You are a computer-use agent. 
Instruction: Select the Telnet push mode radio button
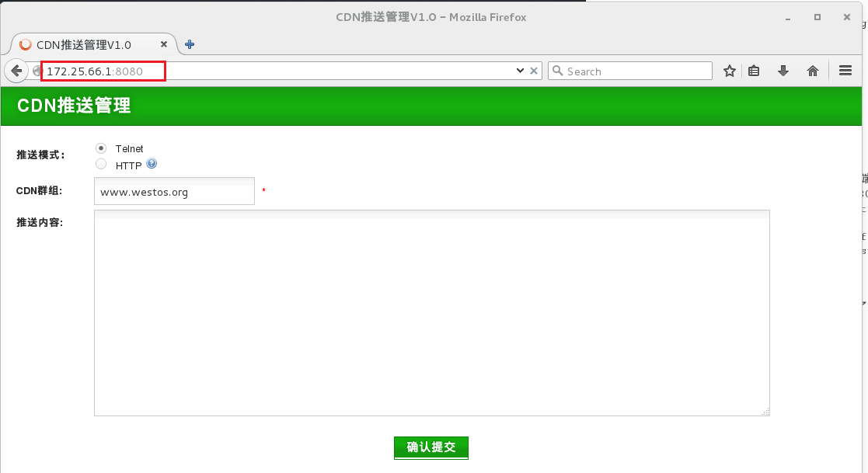coord(101,148)
